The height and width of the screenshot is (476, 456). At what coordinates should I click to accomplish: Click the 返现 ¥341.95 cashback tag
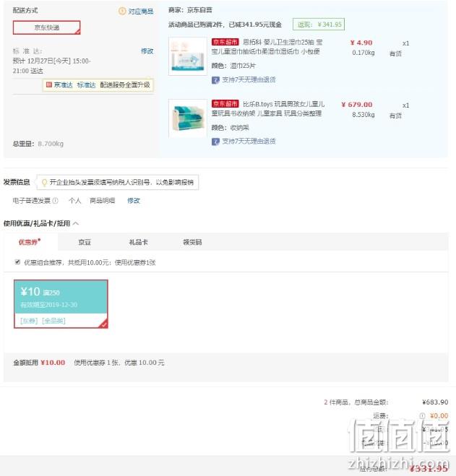(x=319, y=25)
